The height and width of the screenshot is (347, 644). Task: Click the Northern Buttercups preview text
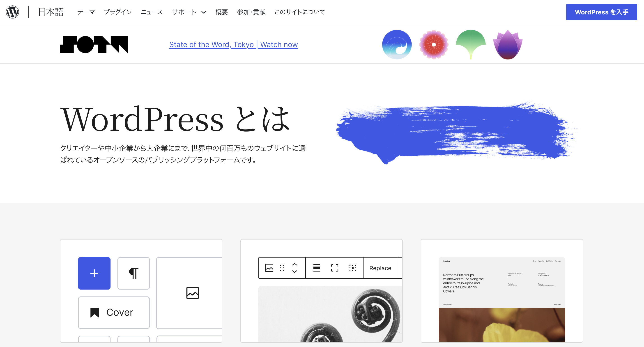coord(463,283)
